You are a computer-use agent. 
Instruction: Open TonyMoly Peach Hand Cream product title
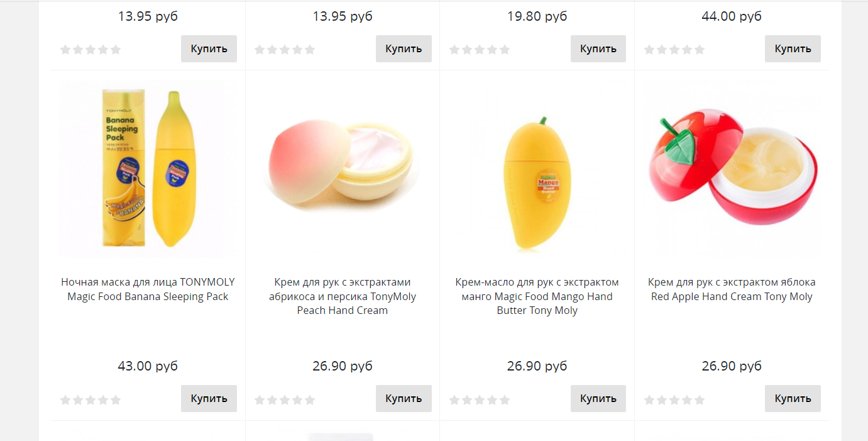click(343, 296)
